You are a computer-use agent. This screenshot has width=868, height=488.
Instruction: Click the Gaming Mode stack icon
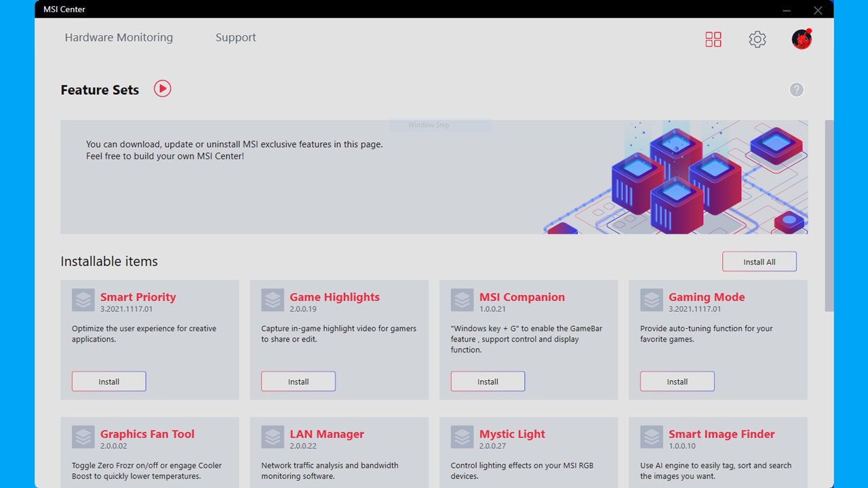coord(652,300)
